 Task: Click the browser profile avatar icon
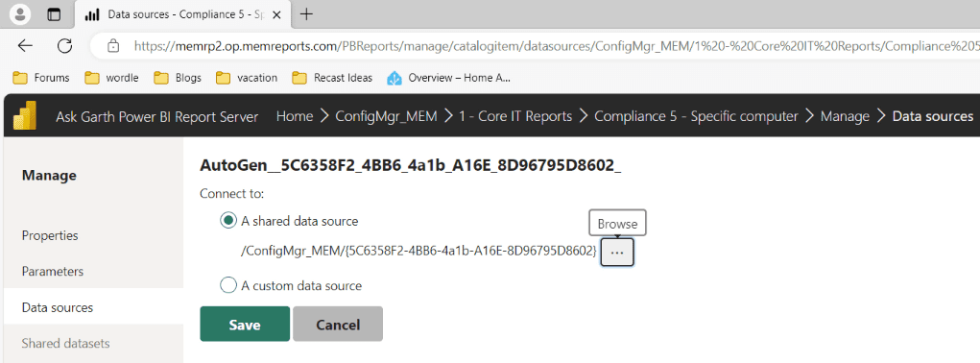[20, 14]
